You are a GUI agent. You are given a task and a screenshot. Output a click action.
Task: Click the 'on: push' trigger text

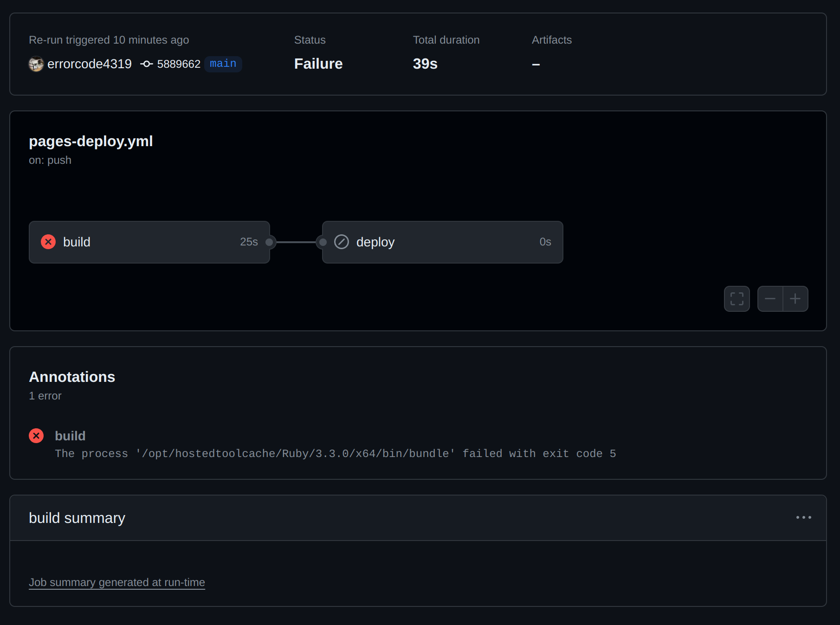coord(50,160)
